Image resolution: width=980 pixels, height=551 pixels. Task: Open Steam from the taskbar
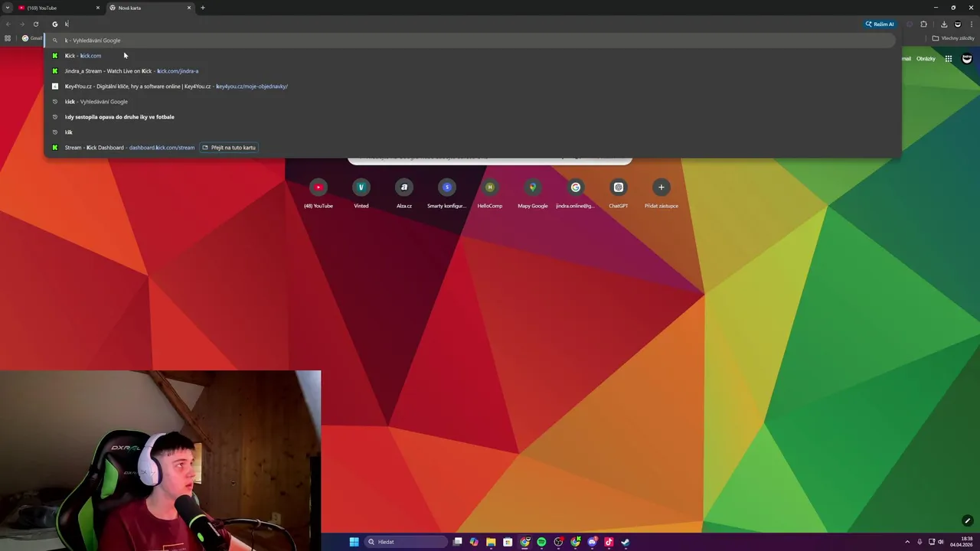626,542
